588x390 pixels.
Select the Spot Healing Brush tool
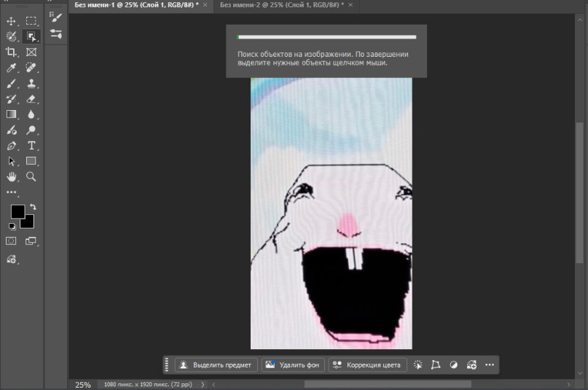(x=31, y=68)
